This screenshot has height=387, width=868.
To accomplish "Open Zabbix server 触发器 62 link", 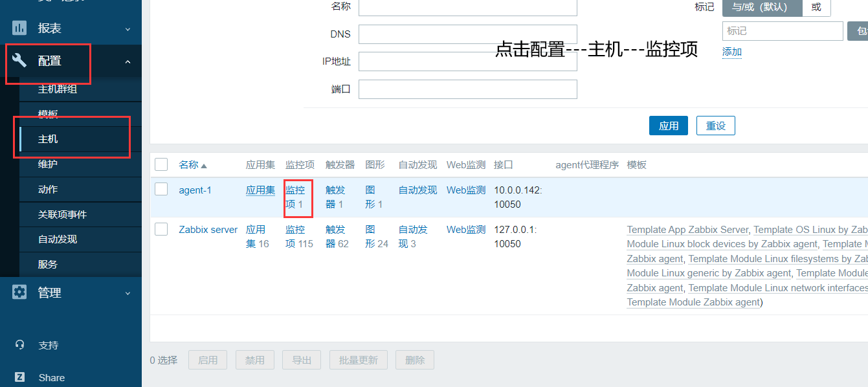I will (x=335, y=237).
